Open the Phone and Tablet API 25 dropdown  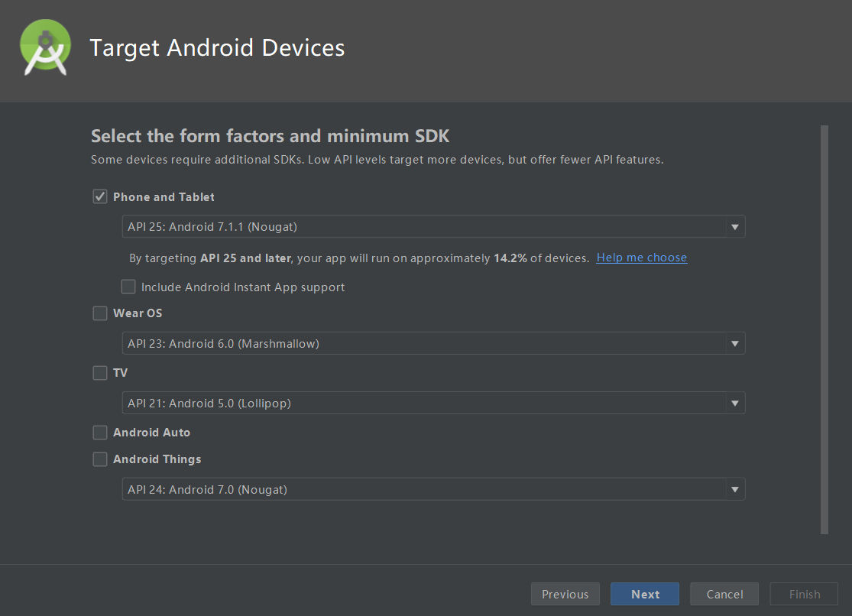point(433,227)
